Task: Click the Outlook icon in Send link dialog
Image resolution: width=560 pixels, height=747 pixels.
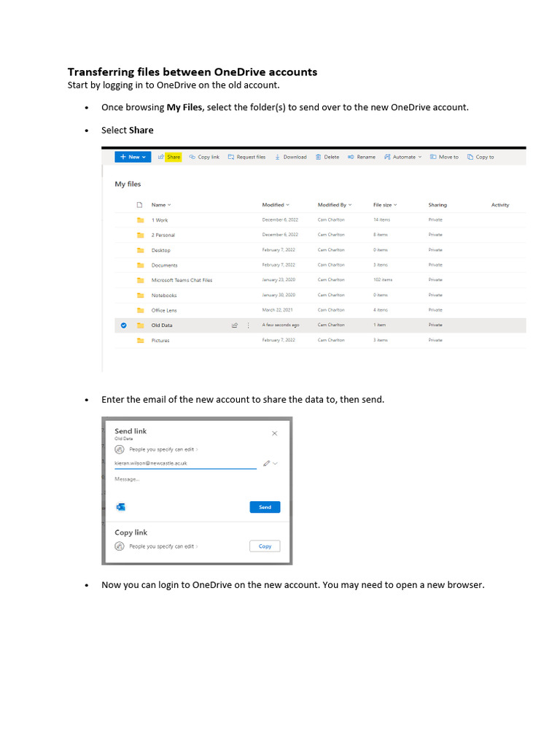Action: [x=120, y=507]
